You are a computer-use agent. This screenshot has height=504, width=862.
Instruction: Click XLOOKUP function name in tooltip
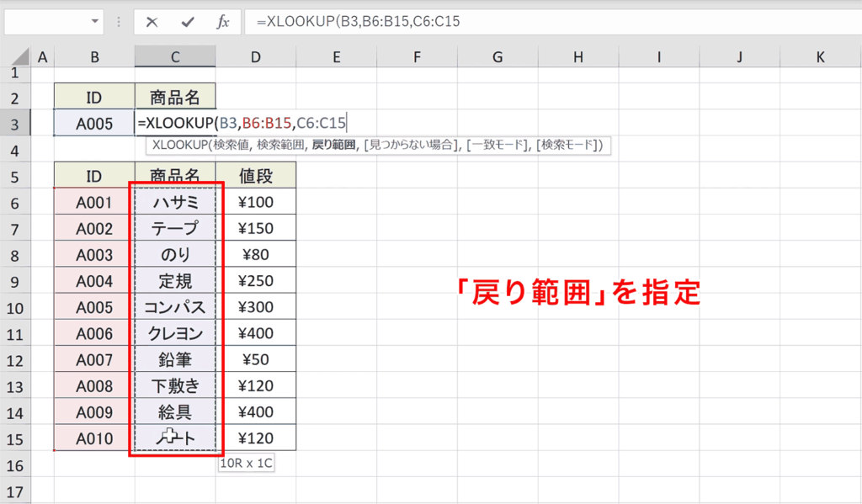179,146
